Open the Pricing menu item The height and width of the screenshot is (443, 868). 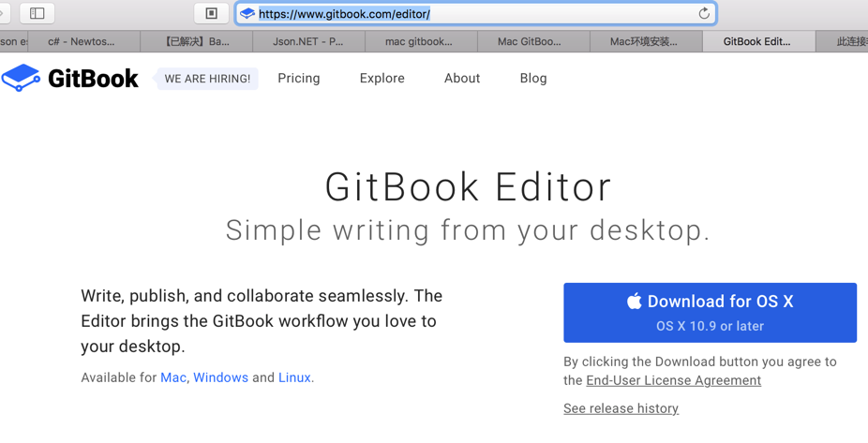(299, 79)
